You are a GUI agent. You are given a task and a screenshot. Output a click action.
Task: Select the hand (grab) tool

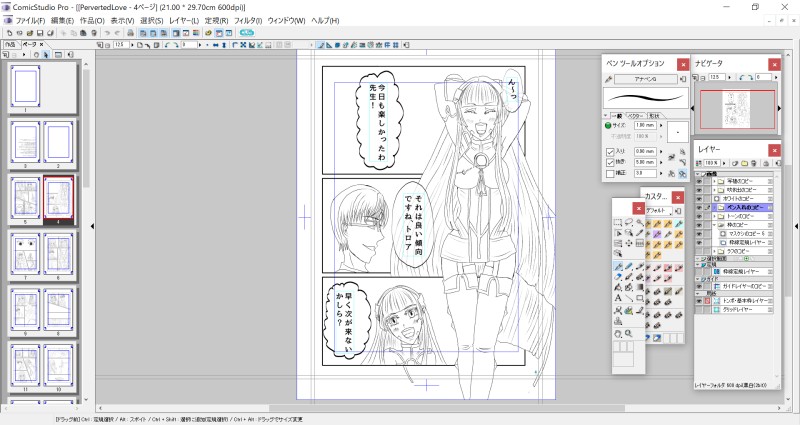click(x=617, y=333)
